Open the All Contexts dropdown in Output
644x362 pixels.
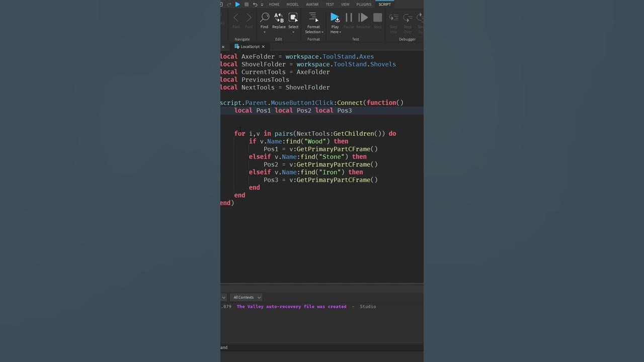point(247,297)
